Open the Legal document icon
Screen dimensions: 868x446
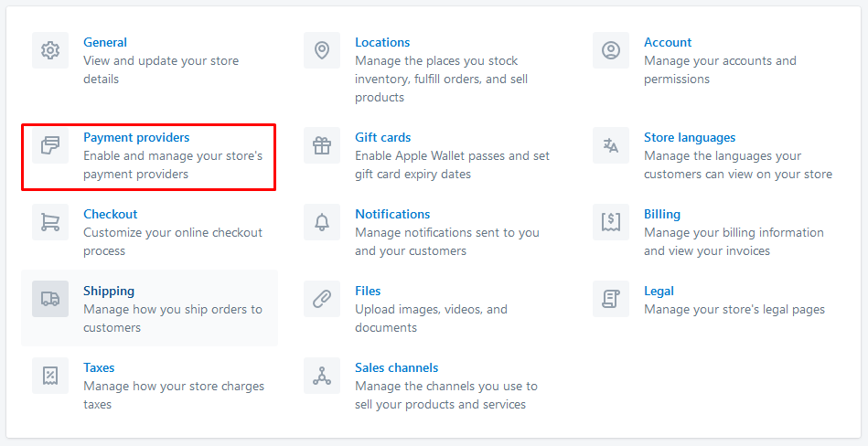pos(611,299)
